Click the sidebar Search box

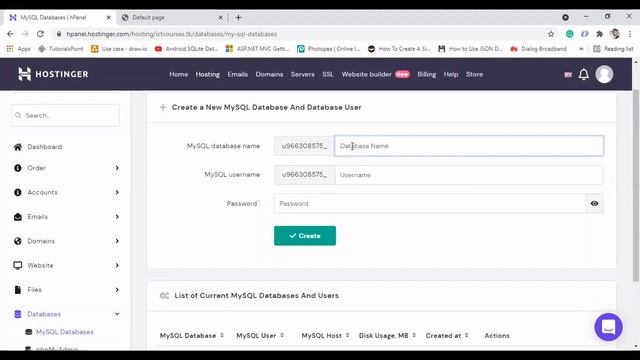(65, 116)
